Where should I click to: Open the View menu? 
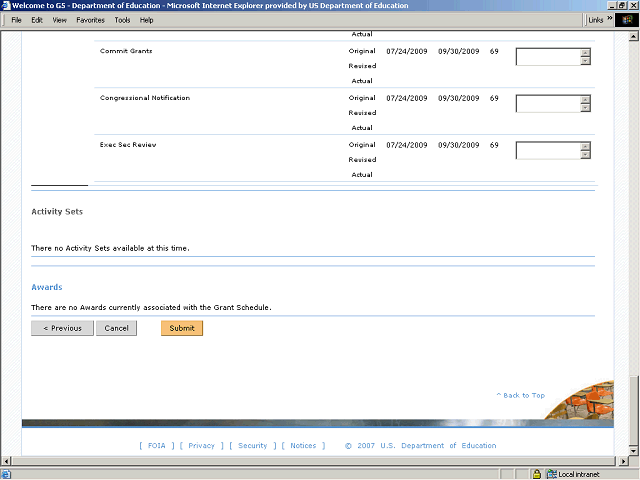(59, 20)
